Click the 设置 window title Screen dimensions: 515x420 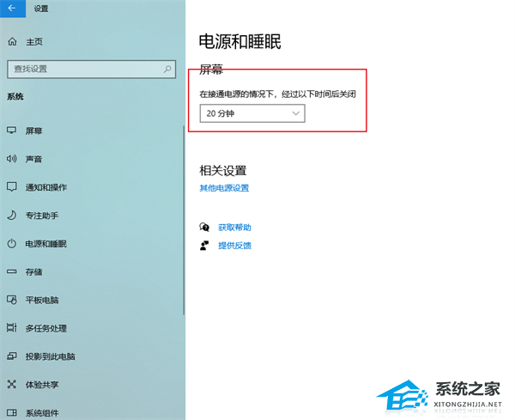[40, 9]
